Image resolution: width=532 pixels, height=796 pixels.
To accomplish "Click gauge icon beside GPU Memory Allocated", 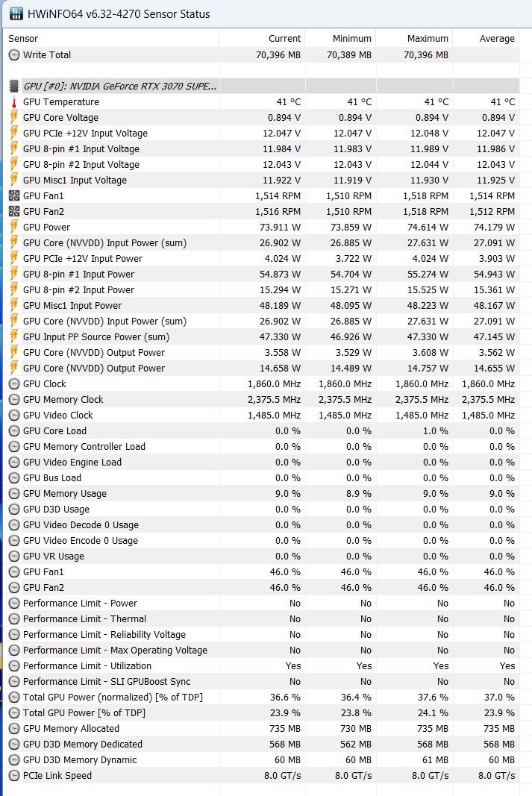I will pos(14,729).
